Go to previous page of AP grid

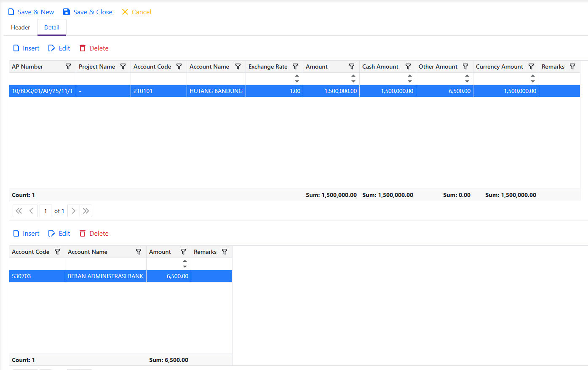click(31, 211)
